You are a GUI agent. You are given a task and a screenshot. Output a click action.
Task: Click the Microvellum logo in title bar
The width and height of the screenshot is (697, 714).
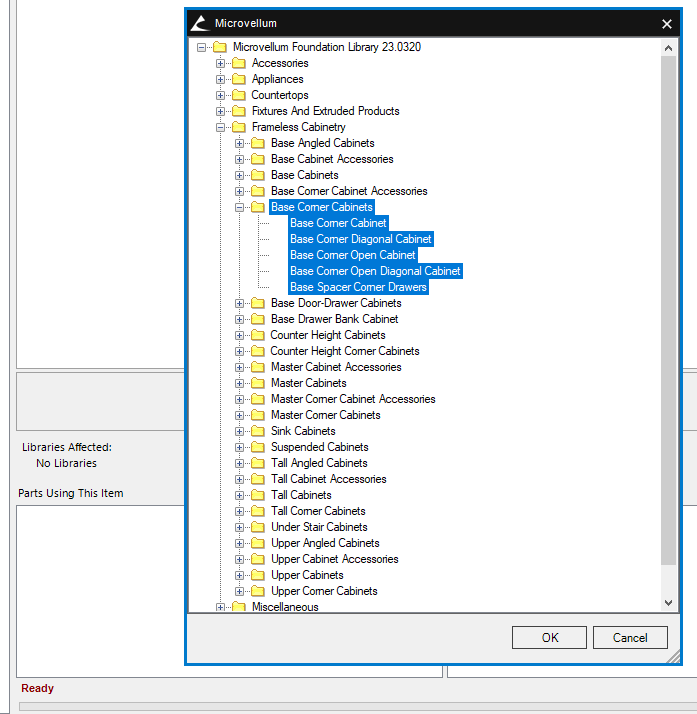(x=200, y=23)
